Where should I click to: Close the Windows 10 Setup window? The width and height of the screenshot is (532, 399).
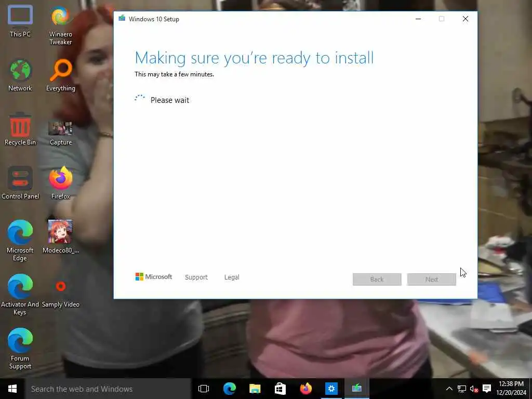(465, 19)
